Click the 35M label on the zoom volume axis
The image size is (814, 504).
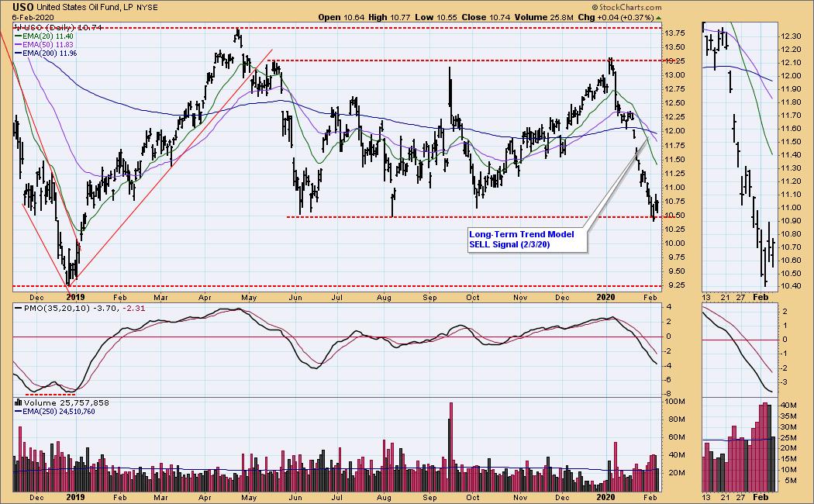(790, 416)
